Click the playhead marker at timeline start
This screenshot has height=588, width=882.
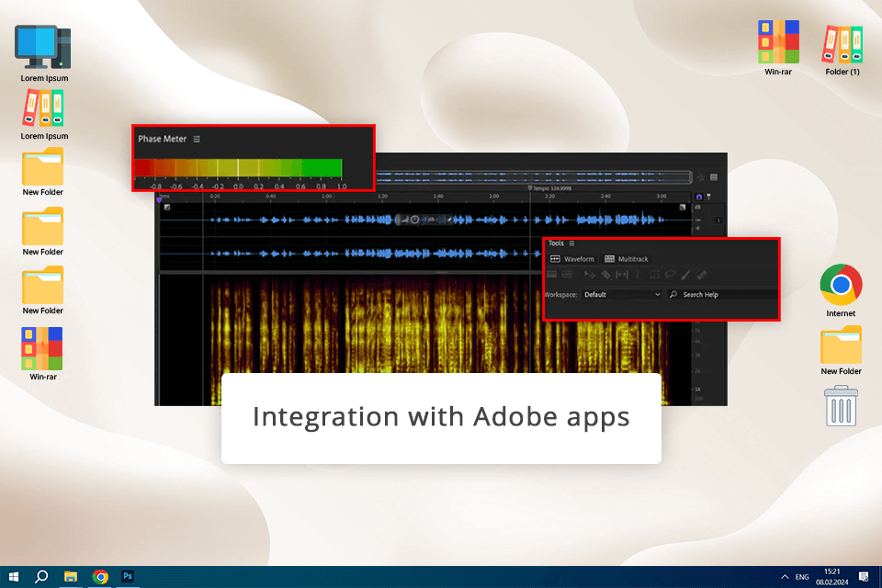(x=159, y=199)
